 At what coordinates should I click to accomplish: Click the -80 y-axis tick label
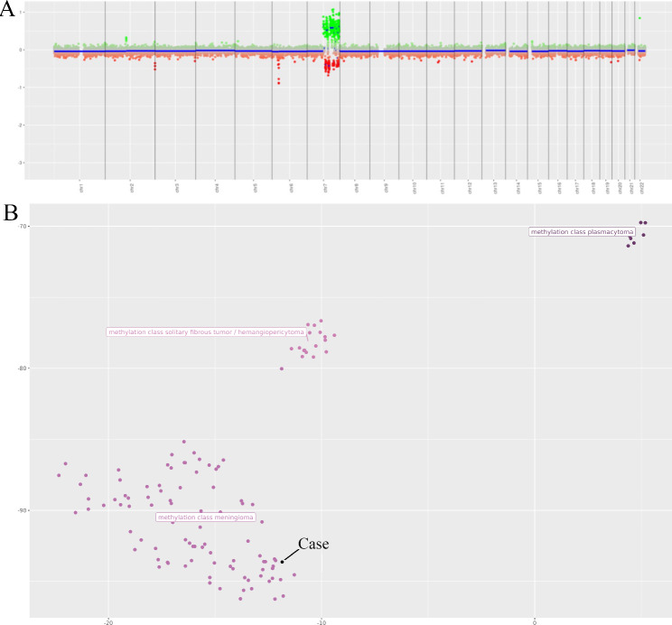(x=21, y=368)
